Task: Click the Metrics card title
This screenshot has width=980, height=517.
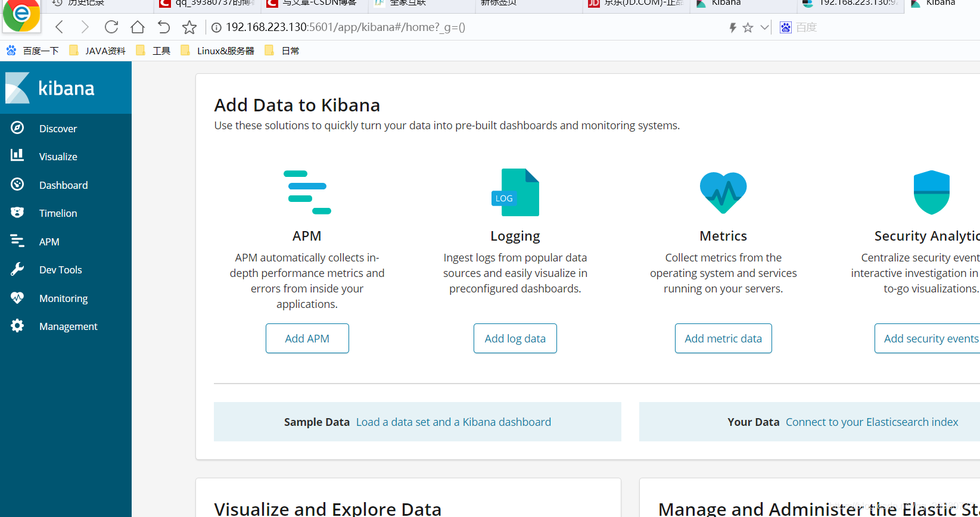Action: click(723, 236)
